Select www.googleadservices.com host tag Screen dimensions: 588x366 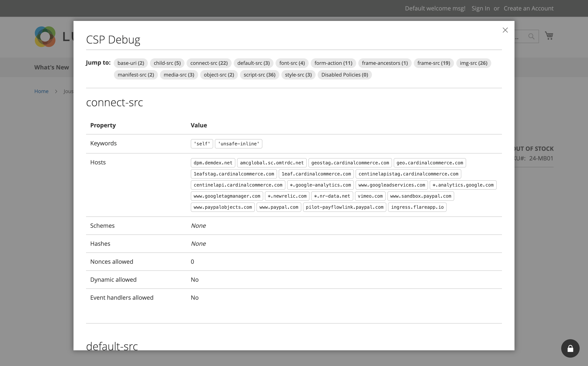[392, 185]
